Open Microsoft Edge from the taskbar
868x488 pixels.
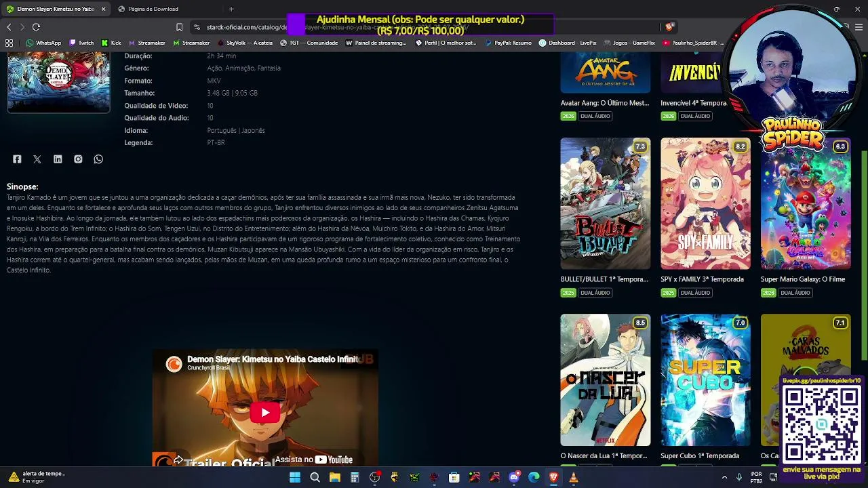click(534, 477)
